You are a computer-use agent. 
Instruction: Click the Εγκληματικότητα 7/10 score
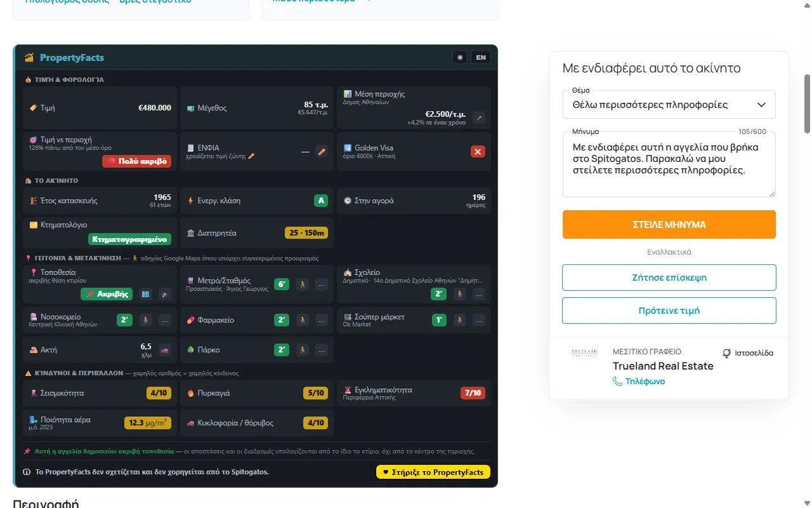tap(473, 393)
